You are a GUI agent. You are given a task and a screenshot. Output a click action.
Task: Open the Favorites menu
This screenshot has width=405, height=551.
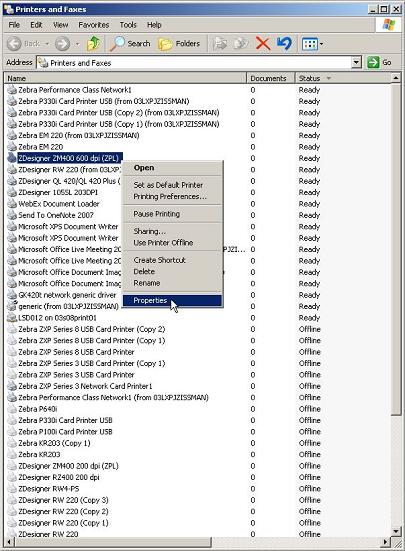coord(93,25)
